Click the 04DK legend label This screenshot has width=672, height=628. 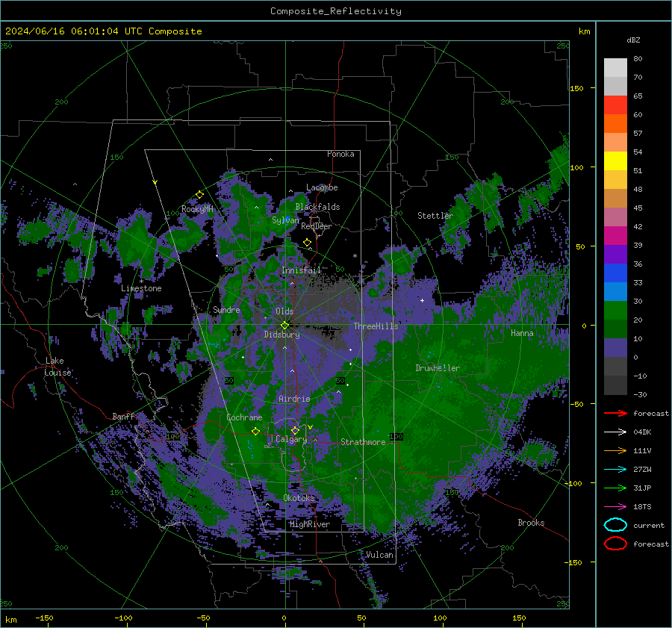(642, 432)
